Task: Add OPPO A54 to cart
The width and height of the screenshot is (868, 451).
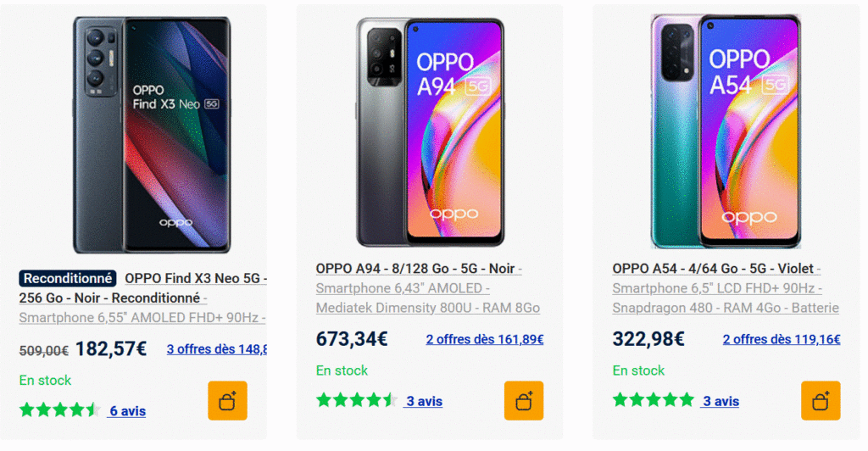Action: [x=821, y=400]
